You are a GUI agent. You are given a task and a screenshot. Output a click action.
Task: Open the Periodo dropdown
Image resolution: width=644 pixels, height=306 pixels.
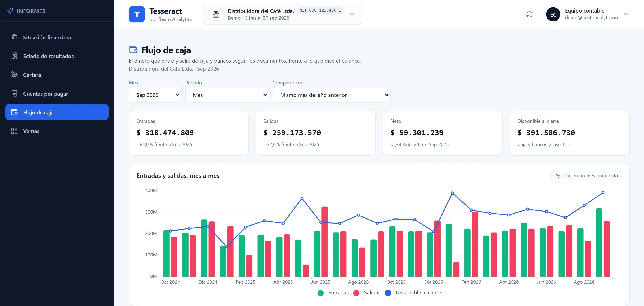pyautogui.click(x=227, y=95)
